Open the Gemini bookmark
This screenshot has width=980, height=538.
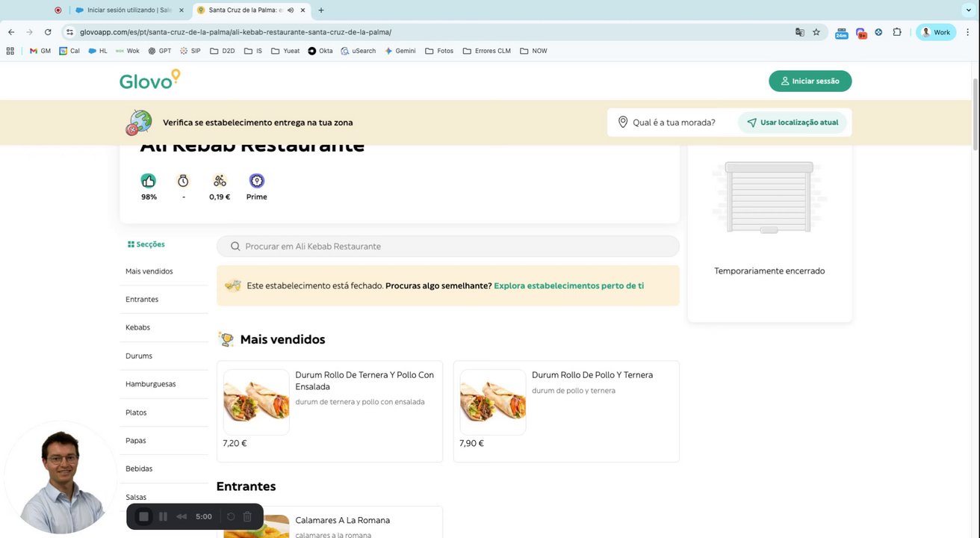pyautogui.click(x=400, y=51)
